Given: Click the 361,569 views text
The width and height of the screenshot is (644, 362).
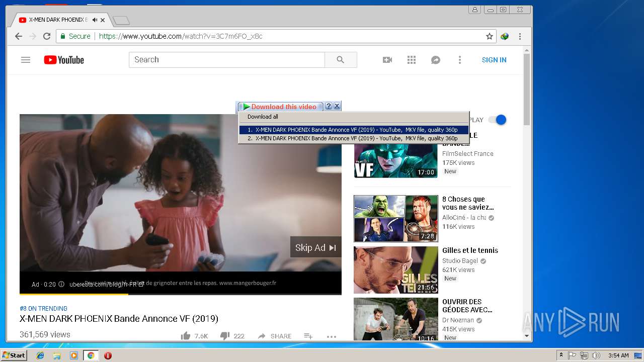Looking at the screenshot, I should tap(45, 334).
